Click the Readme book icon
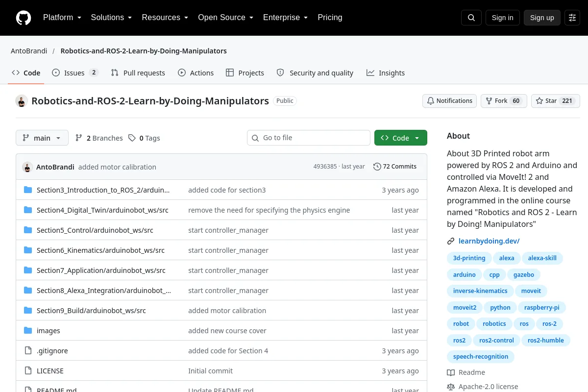The image size is (588, 392). coord(451,372)
